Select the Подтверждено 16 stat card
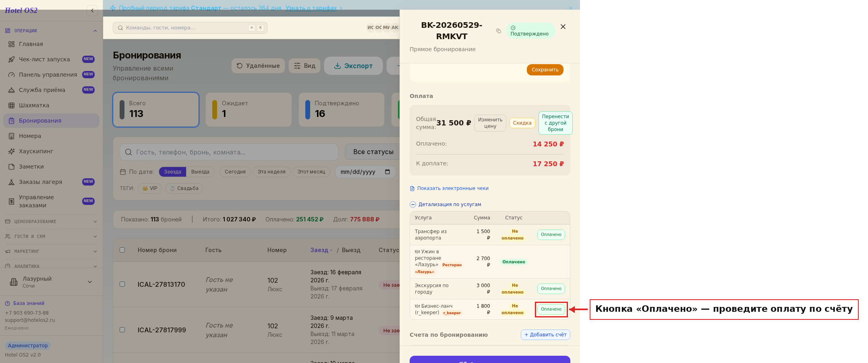This screenshot has width=868, height=363. tap(342, 110)
